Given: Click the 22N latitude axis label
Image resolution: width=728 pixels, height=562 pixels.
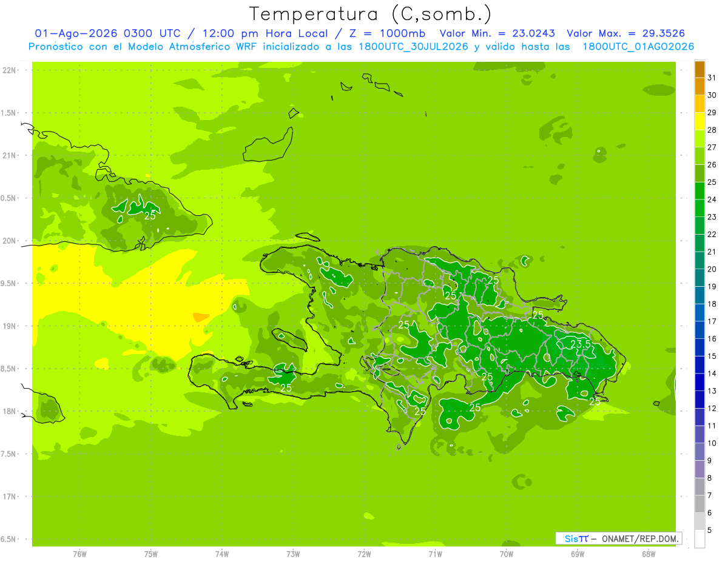Looking at the screenshot, I should coord(10,70).
